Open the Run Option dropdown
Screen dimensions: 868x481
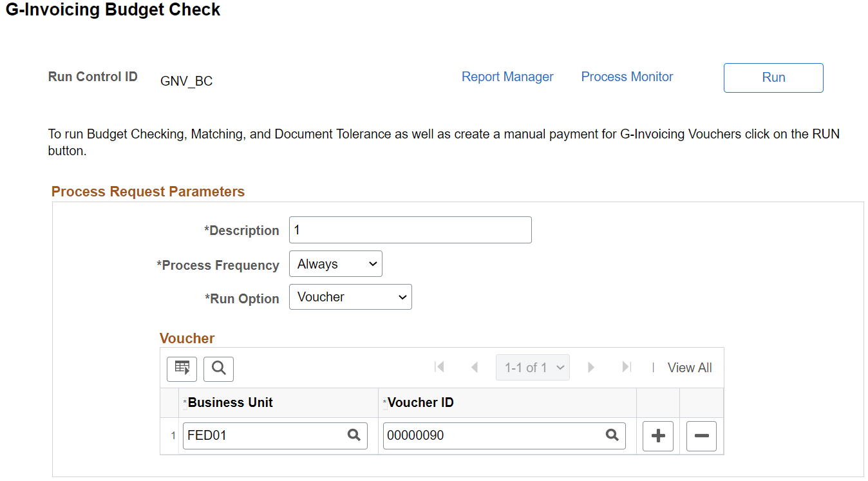[350, 297]
